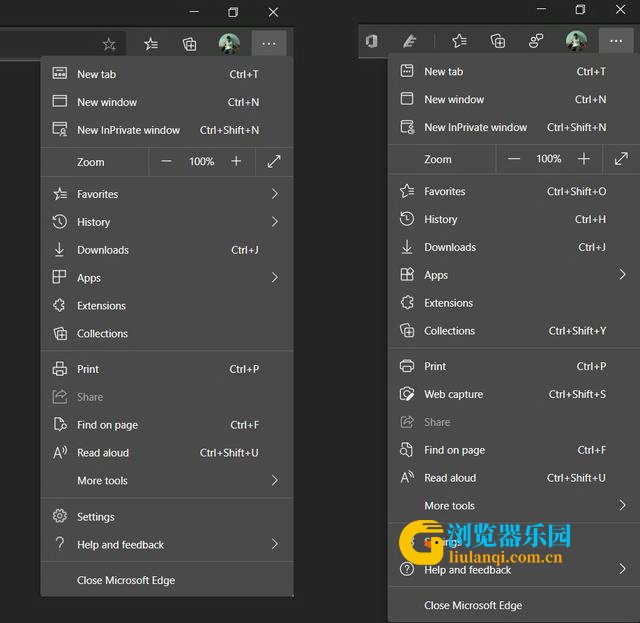
Task: Add page to favorites star in left address bar
Action: 109,44
